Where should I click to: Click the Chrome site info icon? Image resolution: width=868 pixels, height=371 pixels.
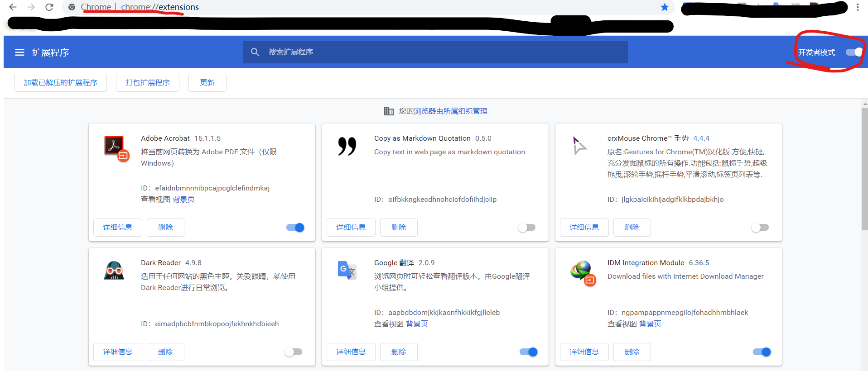coord(72,7)
